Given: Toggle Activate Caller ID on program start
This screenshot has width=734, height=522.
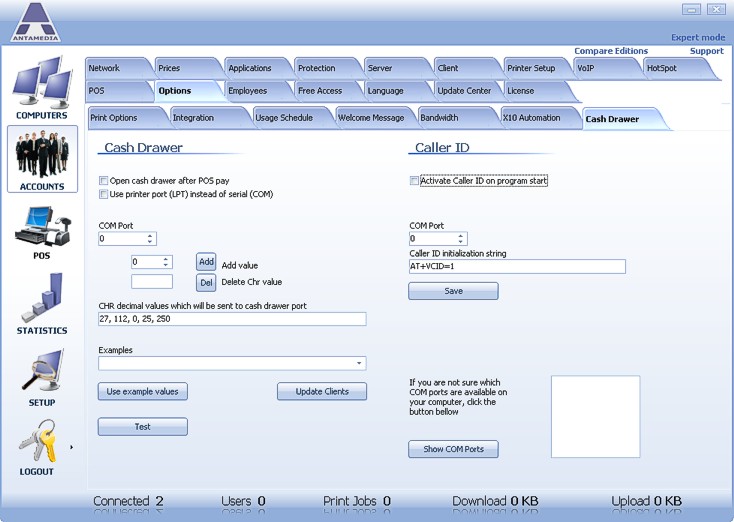Looking at the screenshot, I should pos(415,181).
